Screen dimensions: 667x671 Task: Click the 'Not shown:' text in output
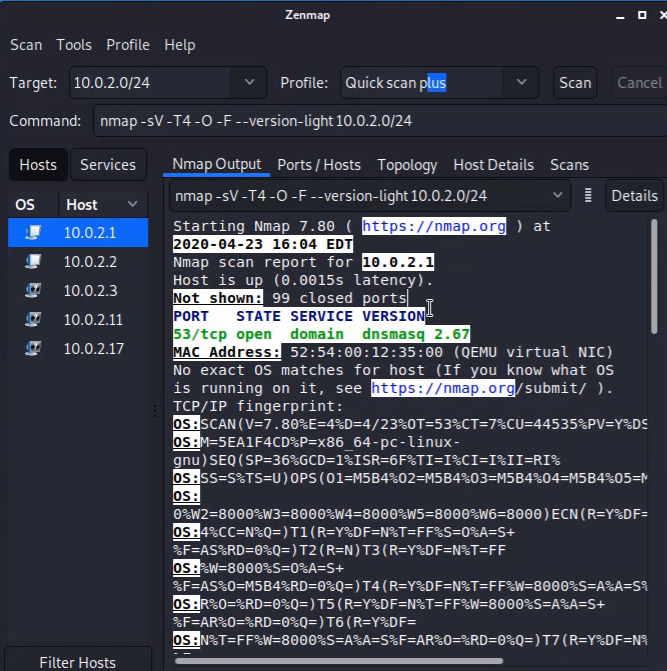pyautogui.click(x=218, y=298)
